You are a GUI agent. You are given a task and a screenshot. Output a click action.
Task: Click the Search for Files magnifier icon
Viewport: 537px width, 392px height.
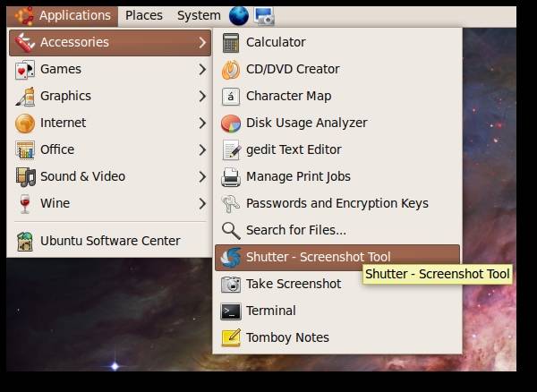tap(231, 230)
